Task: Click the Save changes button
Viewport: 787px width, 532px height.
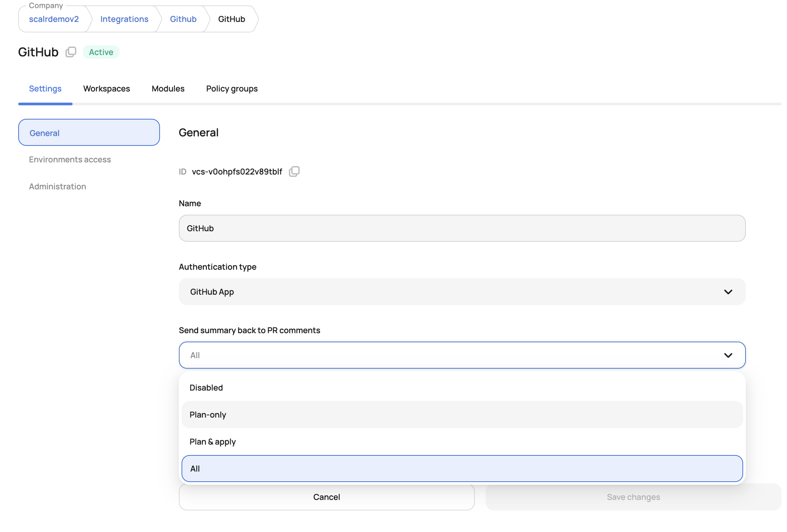Action: click(x=633, y=497)
